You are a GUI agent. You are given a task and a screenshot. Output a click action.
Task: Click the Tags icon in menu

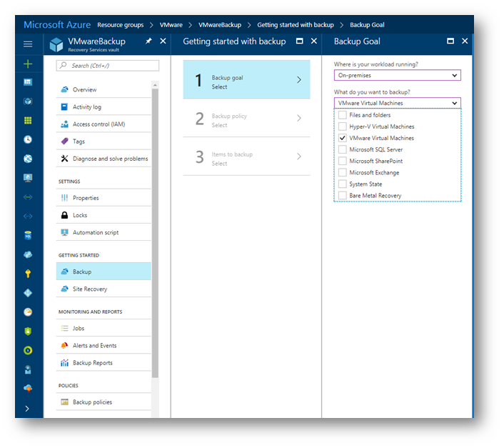pyautogui.click(x=65, y=141)
